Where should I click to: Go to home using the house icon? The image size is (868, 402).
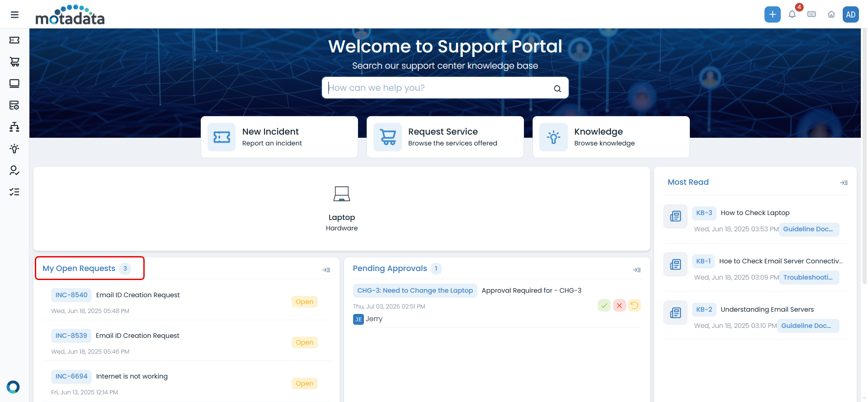click(831, 14)
